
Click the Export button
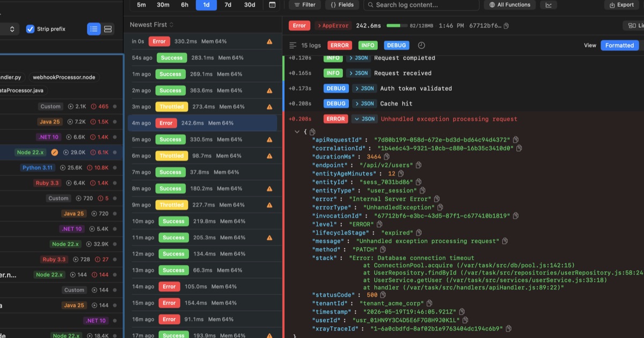(621, 5)
